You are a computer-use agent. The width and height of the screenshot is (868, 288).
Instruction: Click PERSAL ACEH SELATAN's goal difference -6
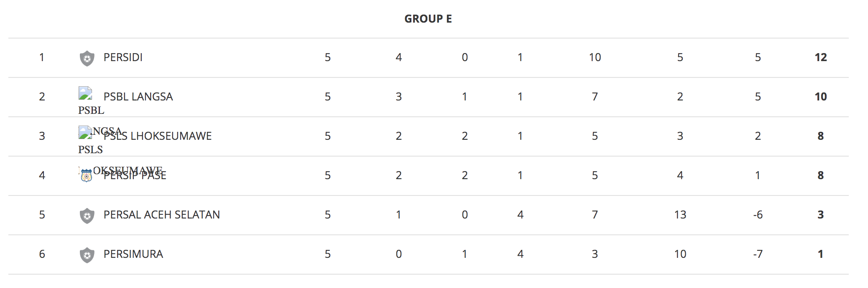click(758, 215)
